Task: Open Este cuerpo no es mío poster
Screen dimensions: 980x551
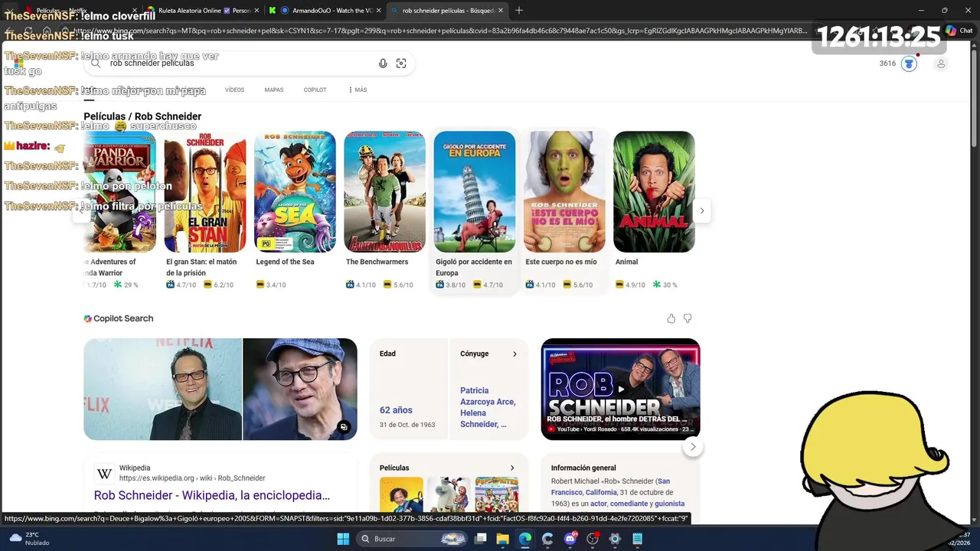Action: coord(564,192)
